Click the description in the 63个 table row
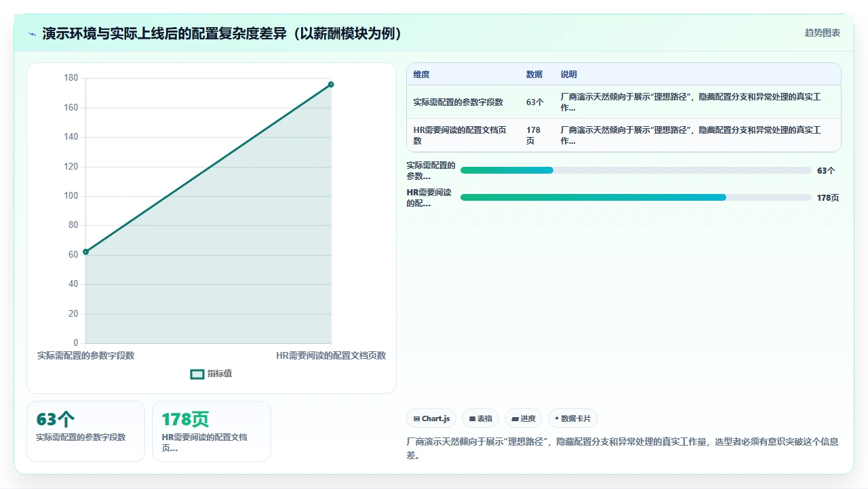Viewport: 868px width, 489px height. pos(691,102)
